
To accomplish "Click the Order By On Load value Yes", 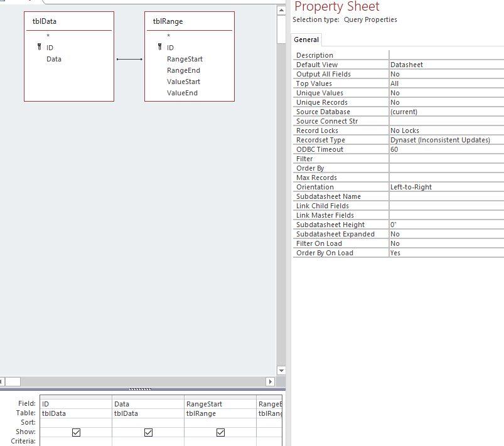I will tap(446, 253).
